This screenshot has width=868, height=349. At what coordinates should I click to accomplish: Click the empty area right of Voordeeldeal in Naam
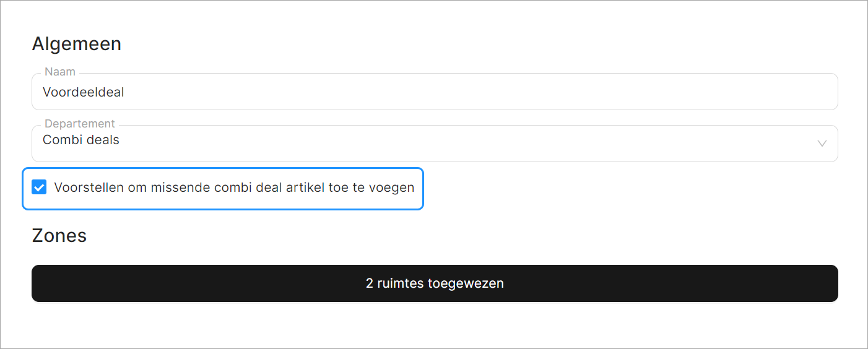click(x=495, y=92)
